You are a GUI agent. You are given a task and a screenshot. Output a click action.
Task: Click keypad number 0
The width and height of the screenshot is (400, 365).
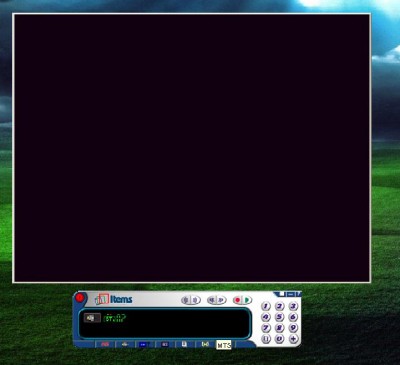coord(279,339)
